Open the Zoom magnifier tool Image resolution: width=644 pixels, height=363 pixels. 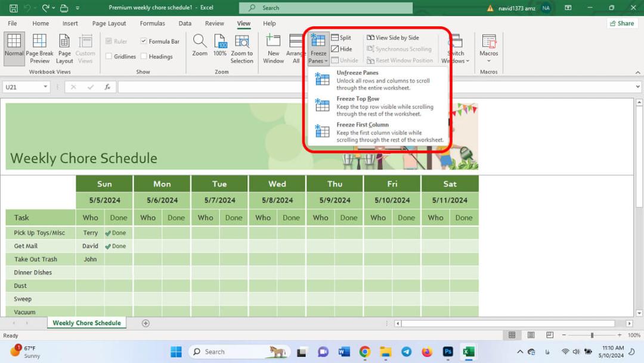pyautogui.click(x=200, y=41)
